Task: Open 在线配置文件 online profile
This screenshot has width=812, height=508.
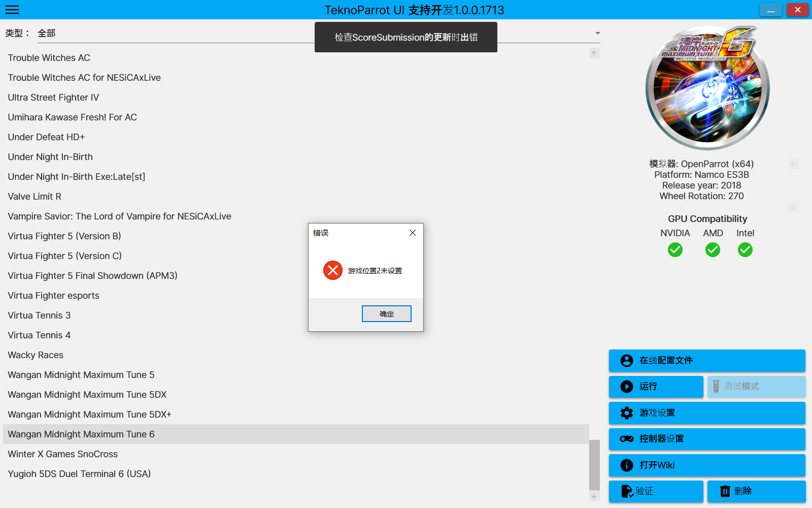Action: pyautogui.click(x=707, y=361)
